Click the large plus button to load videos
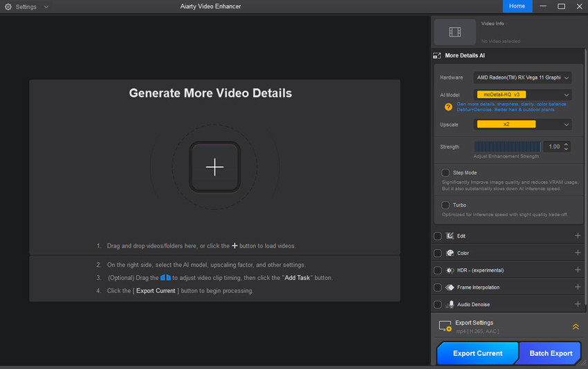The width and height of the screenshot is (588, 369). click(214, 167)
